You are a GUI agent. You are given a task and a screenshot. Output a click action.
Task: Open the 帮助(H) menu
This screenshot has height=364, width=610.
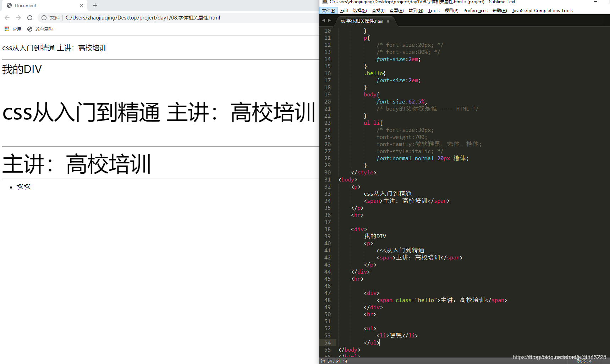(500, 11)
